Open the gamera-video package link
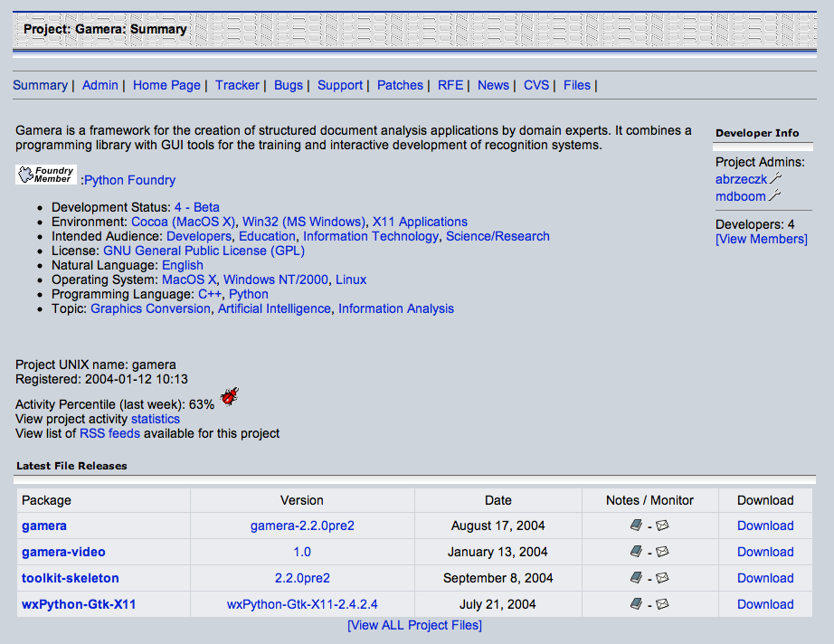The image size is (834, 644). tap(63, 552)
